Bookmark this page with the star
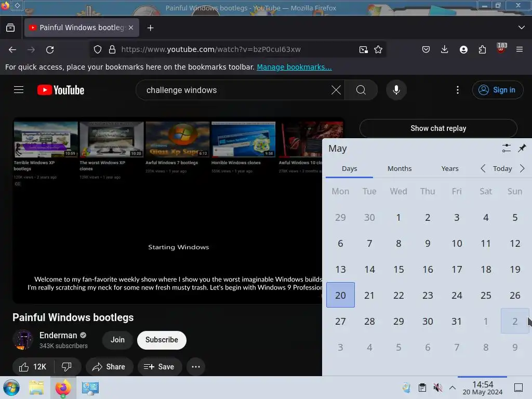 tap(378, 49)
